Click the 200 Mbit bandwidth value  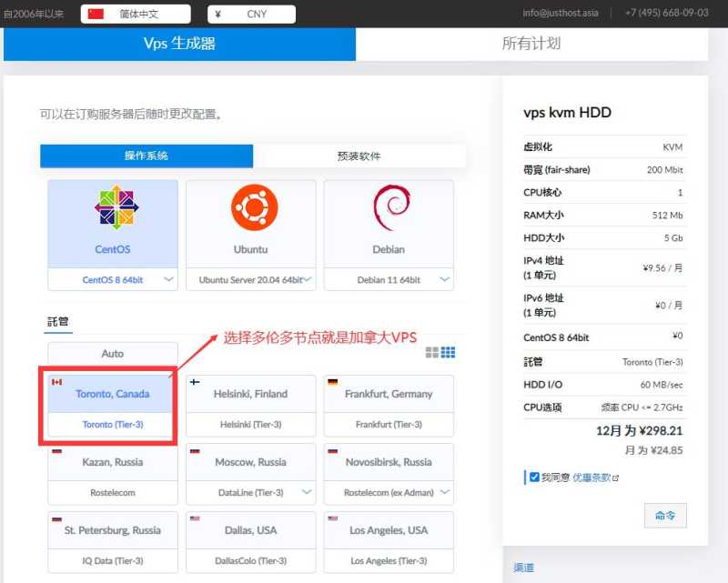(x=665, y=170)
